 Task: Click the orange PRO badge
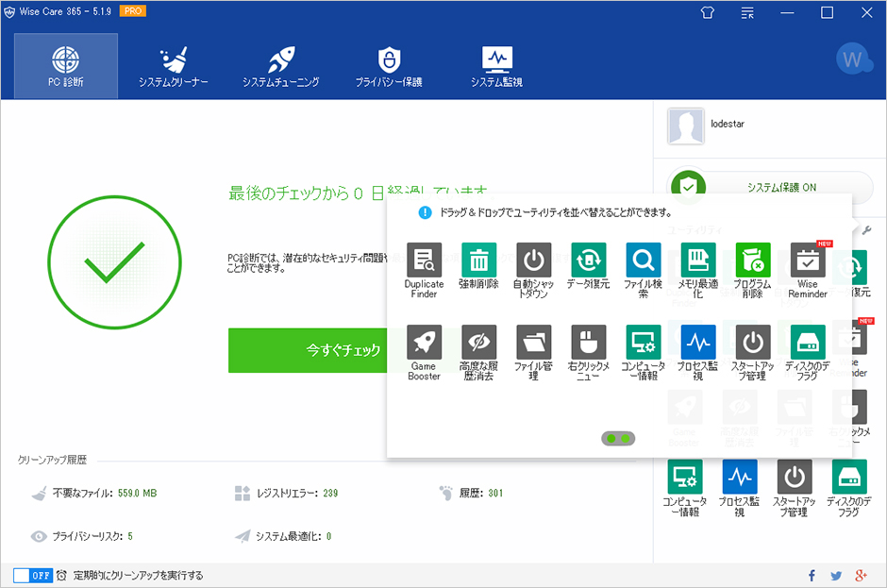click(133, 10)
